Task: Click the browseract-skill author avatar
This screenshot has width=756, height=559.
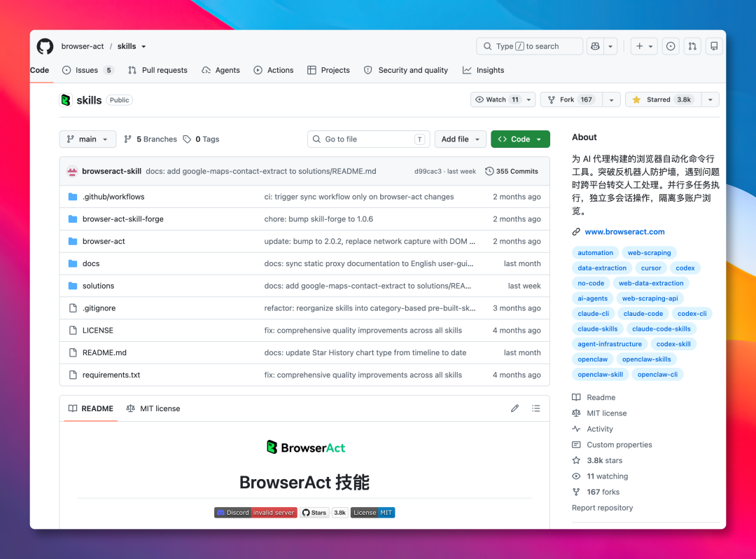Action: coord(72,171)
